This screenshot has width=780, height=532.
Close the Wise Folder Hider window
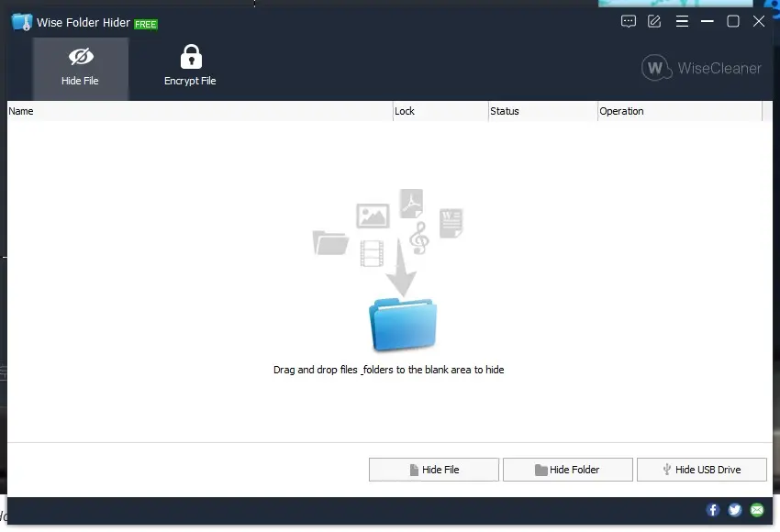coord(759,21)
